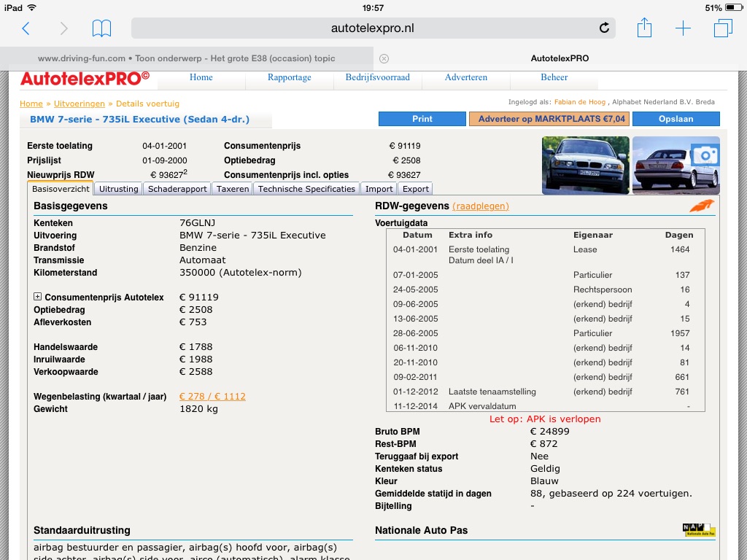Expand the Consumentenprijs Autotelex plus box
Screen dimensions: 747x560
[38, 297]
